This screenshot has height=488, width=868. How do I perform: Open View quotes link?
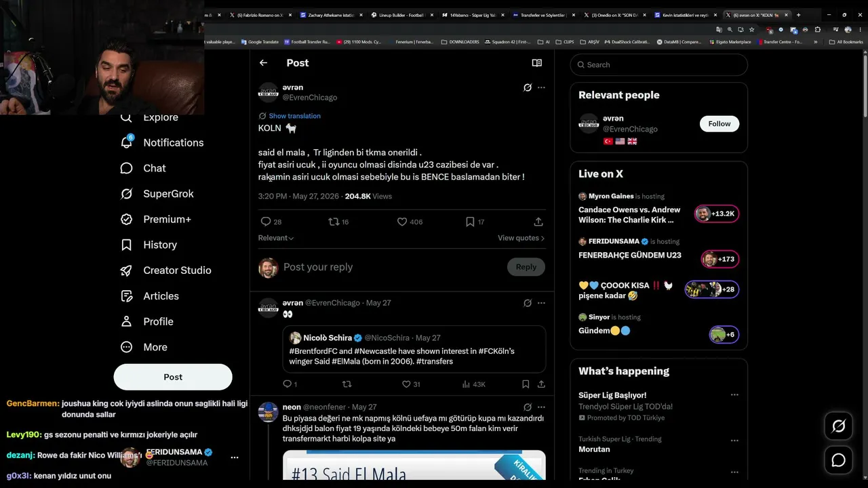click(521, 238)
